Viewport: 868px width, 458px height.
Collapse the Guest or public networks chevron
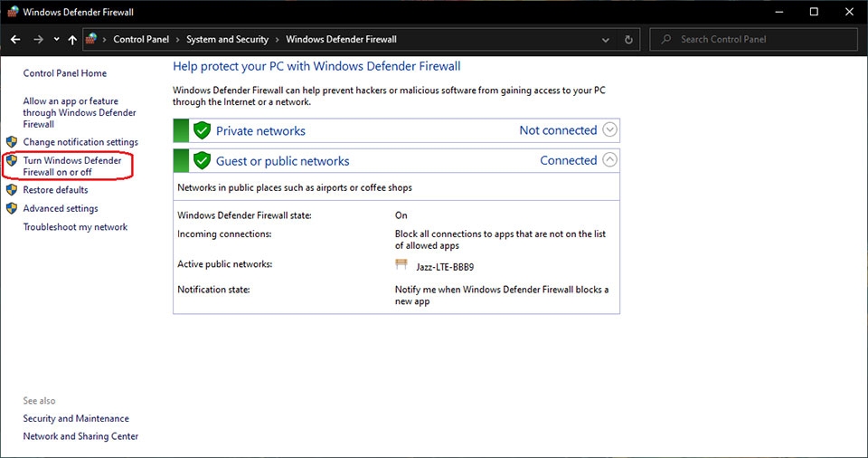pyautogui.click(x=610, y=160)
